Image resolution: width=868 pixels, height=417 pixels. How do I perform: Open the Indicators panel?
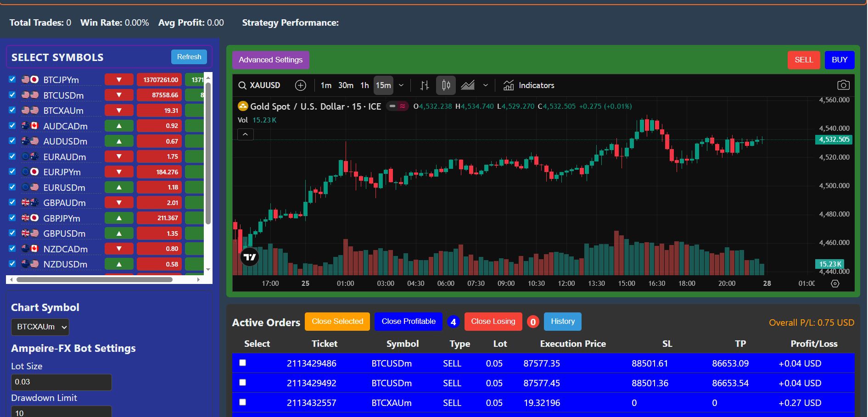(529, 85)
